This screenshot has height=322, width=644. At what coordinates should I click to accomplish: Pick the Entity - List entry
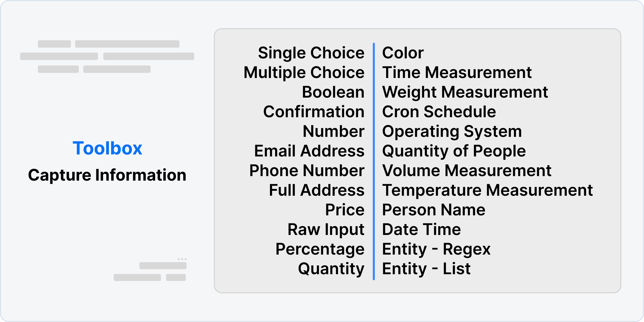tap(426, 269)
